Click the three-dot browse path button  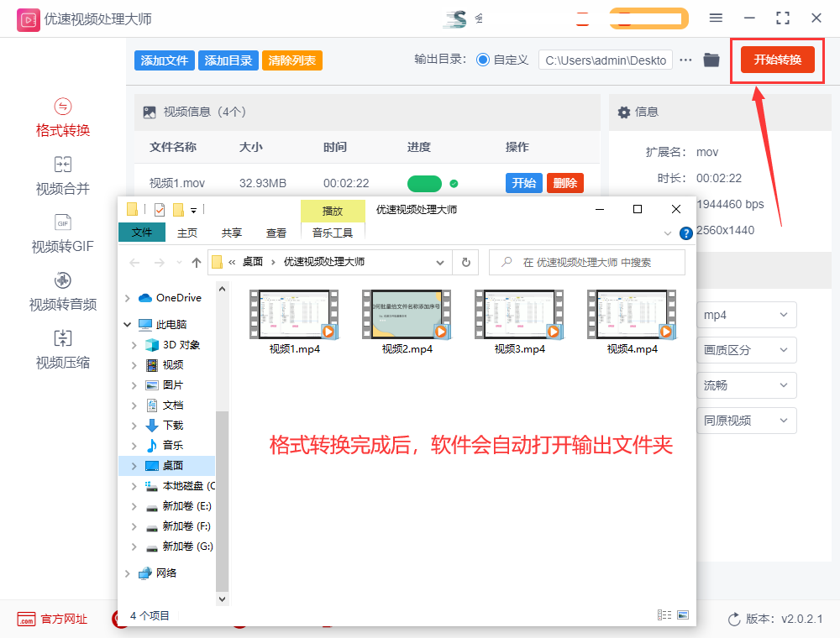pyautogui.click(x=685, y=60)
